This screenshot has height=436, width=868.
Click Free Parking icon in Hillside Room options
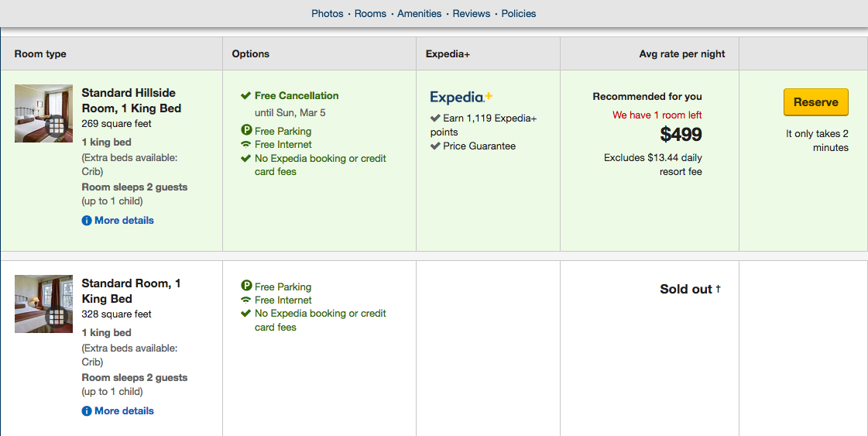tap(246, 131)
